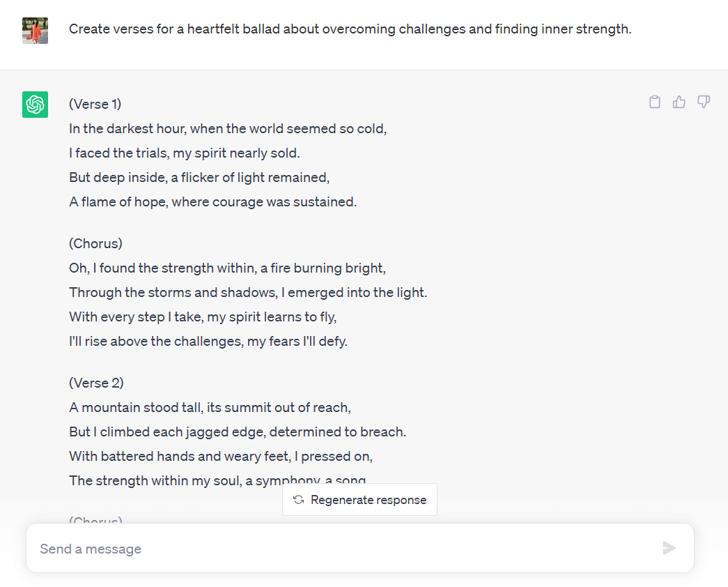728x587 pixels.
Task: Click the user prompt about a heartfelt ballad
Action: click(350, 29)
